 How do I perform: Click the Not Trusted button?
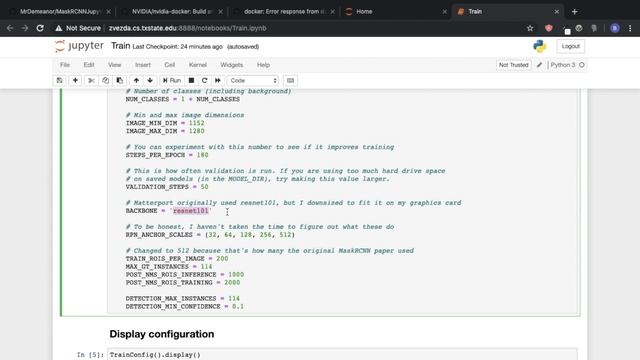(513, 65)
